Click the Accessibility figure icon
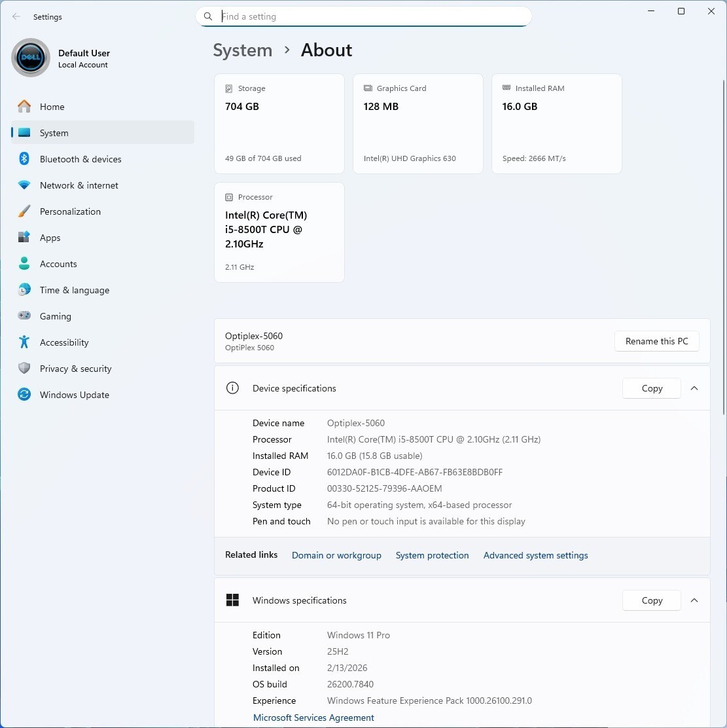This screenshot has height=728, width=727. (24, 342)
